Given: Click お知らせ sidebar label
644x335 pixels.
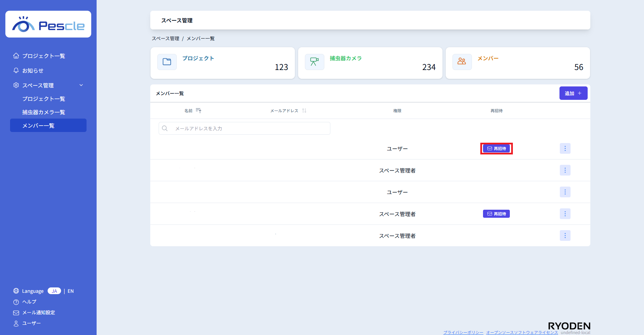Looking at the screenshot, I should (33, 71).
